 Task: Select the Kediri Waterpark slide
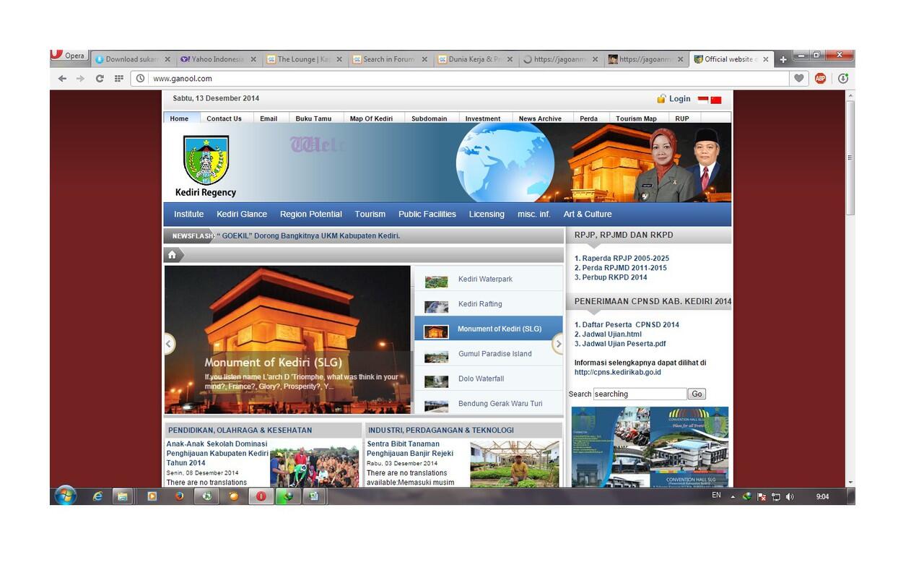489,280
